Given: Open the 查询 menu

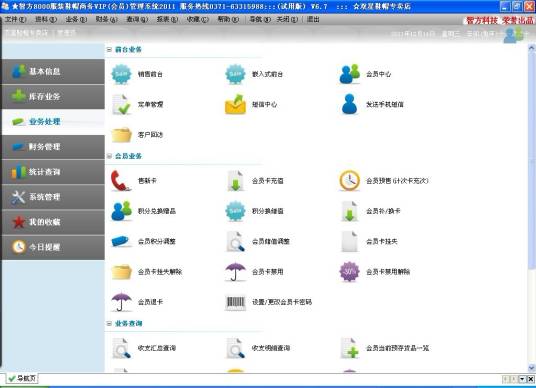Looking at the screenshot, I should 137,19.
